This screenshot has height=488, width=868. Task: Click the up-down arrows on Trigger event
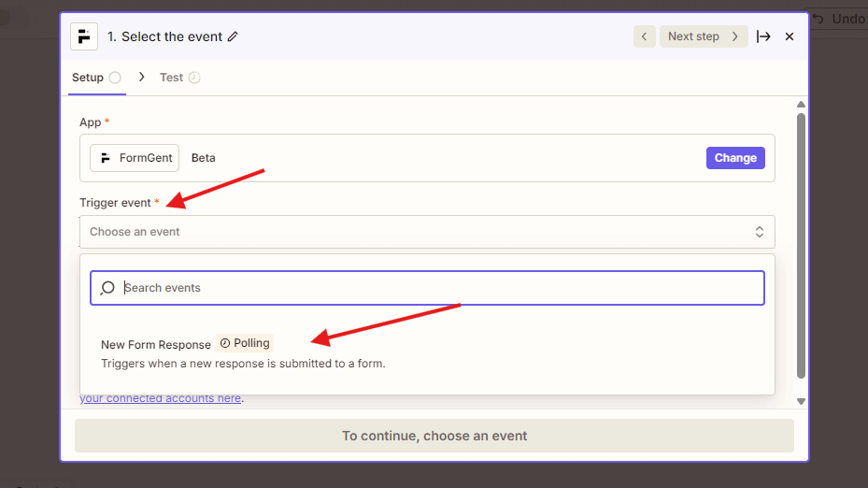pos(759,232)
